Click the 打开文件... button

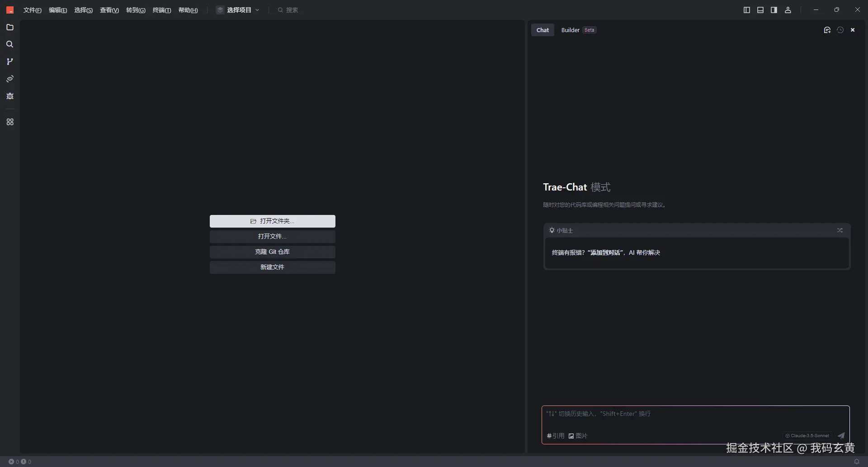point(273,237)
